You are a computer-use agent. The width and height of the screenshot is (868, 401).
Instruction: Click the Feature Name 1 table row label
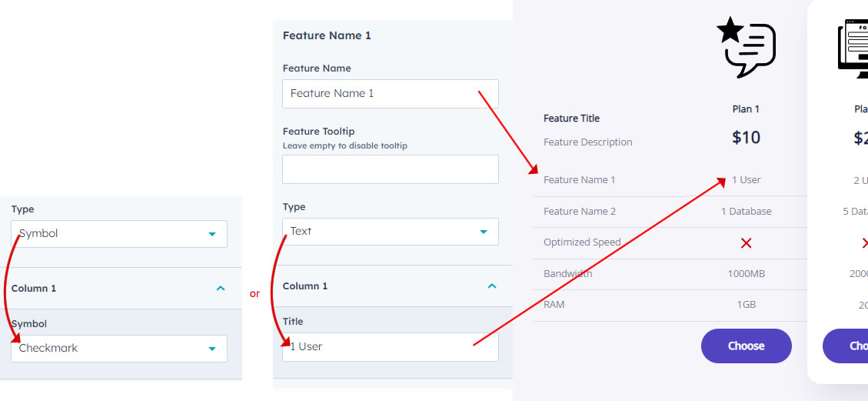(x=579, y=180)
